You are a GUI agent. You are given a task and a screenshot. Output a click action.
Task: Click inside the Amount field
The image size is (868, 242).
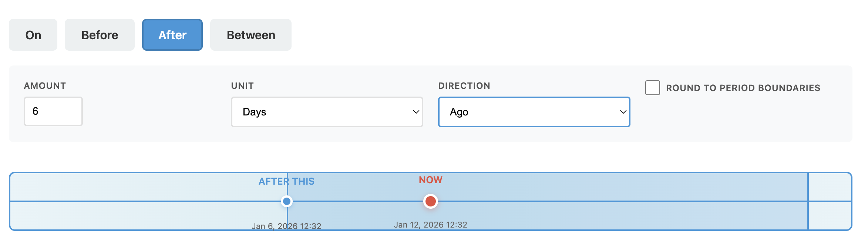tap(53, 111)
